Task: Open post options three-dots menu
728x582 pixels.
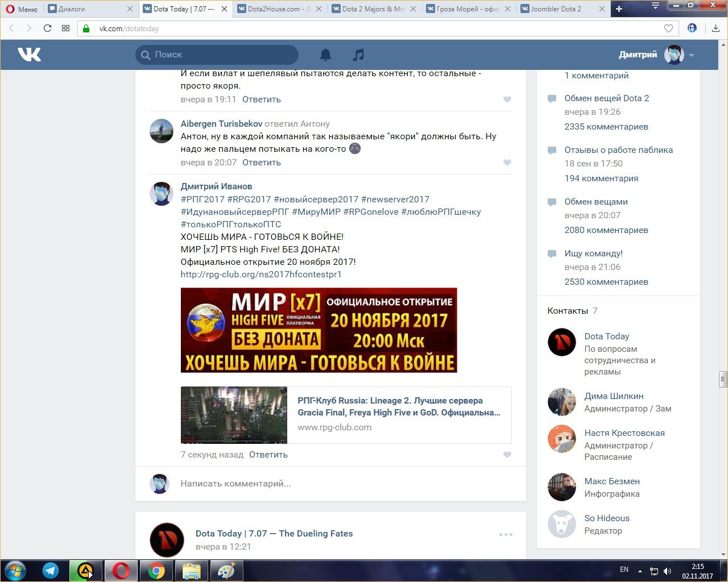Action: (x=506, y=534)
